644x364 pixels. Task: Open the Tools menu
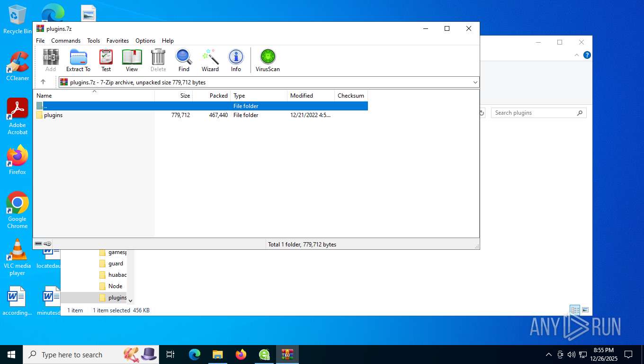(x=93, y=41)
